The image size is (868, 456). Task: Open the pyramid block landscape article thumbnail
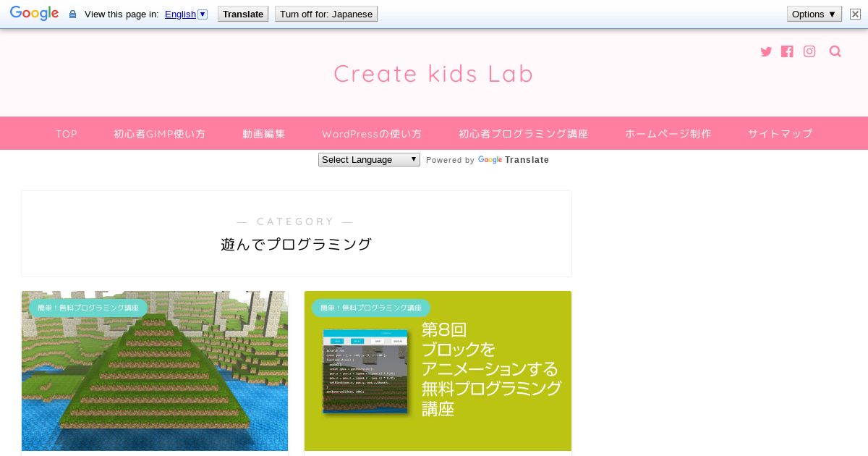point(155,371)
